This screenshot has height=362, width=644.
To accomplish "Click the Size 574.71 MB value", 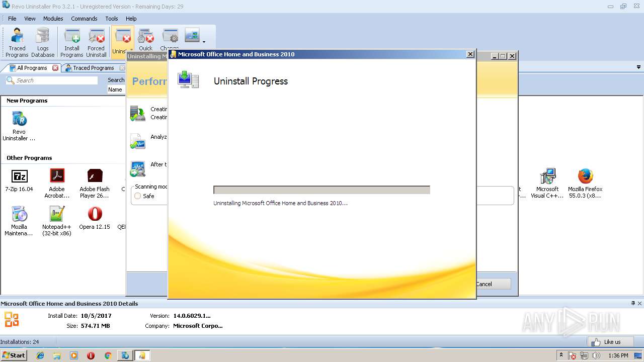I will (95, 326).
